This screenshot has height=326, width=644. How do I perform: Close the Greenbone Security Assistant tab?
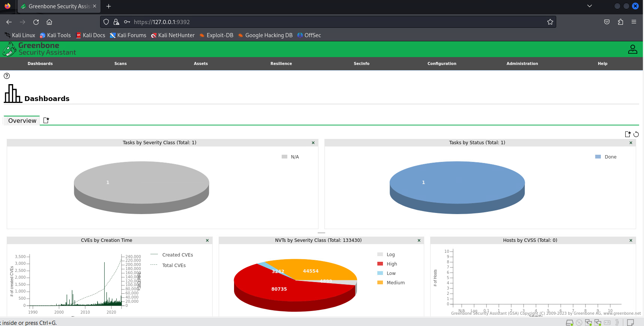[95, 6]
